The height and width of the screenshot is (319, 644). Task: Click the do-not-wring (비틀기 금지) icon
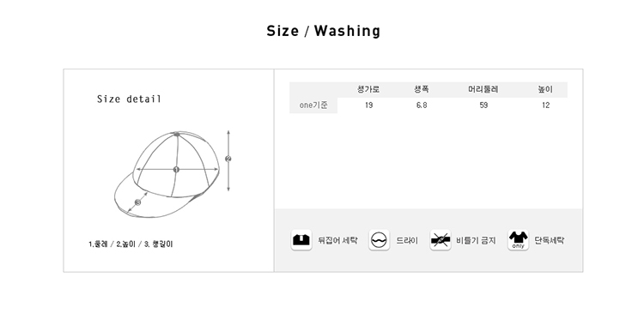(x=440, y=240)
